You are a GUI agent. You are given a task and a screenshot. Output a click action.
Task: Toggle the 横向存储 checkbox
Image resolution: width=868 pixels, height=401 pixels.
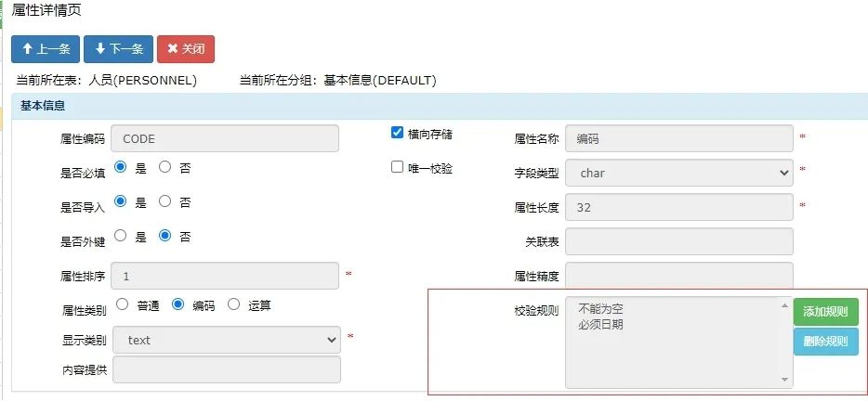tap(397, 133)
